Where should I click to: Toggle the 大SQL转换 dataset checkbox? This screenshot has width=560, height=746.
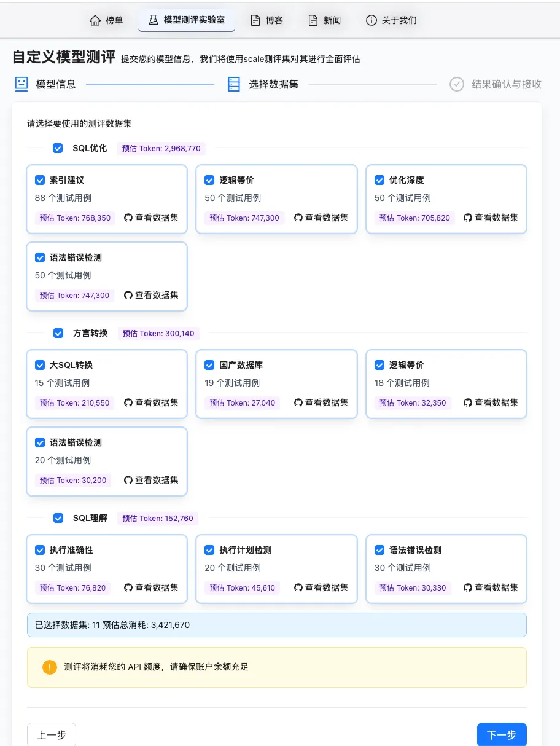(40, 365)
